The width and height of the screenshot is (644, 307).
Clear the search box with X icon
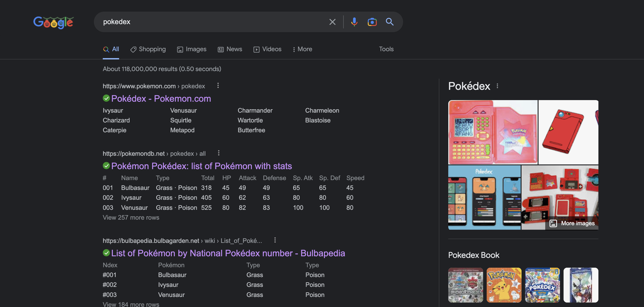(x=332, y=22)
